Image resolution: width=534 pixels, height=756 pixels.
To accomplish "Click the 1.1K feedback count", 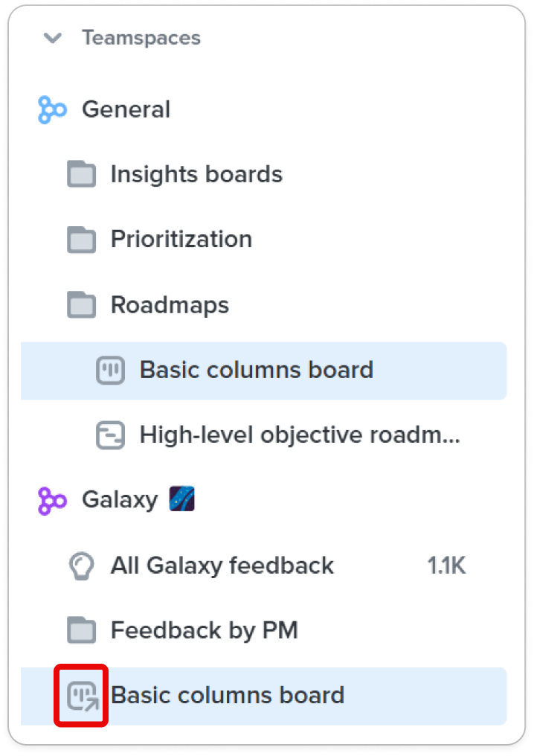I will (447, 566).
